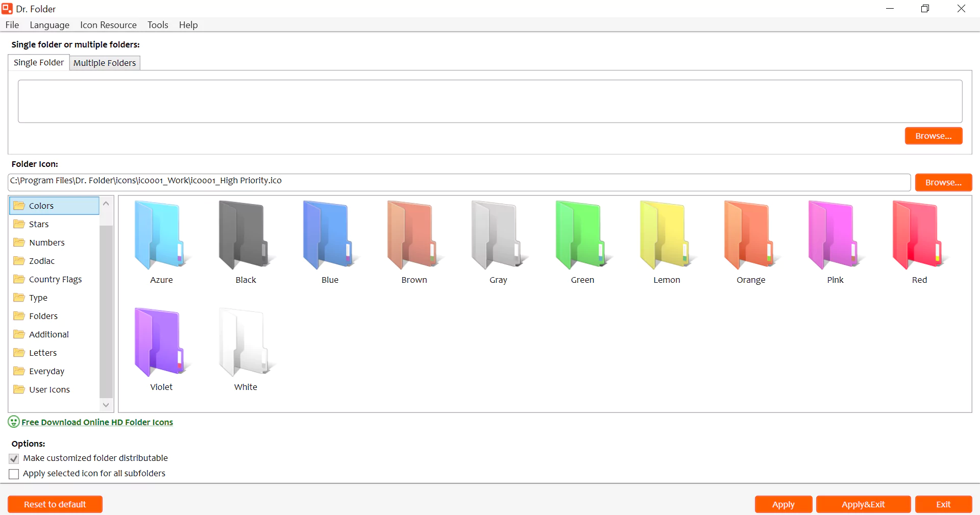The image size is (980, 515).
Task: Enable Apply selected icon for all subfolders
Action: click(x=14, y=474)
